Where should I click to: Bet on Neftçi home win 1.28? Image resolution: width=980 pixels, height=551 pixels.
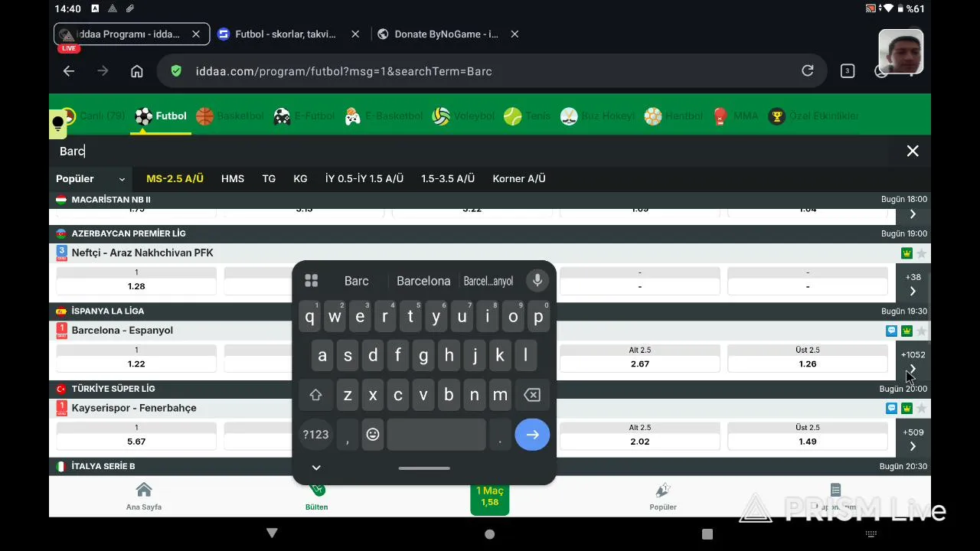[x=136, y=280]
